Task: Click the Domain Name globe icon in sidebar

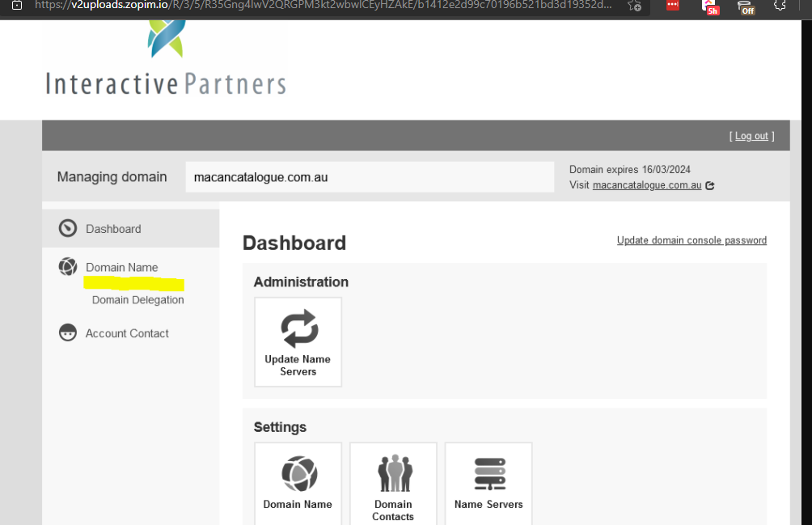Action: pos(68,267)
